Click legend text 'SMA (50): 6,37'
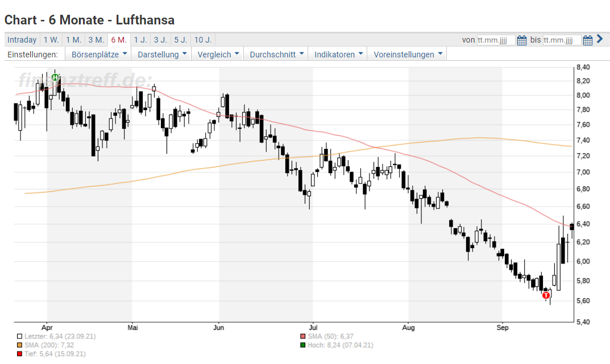 pyautogui.click(x=331, y=336)
